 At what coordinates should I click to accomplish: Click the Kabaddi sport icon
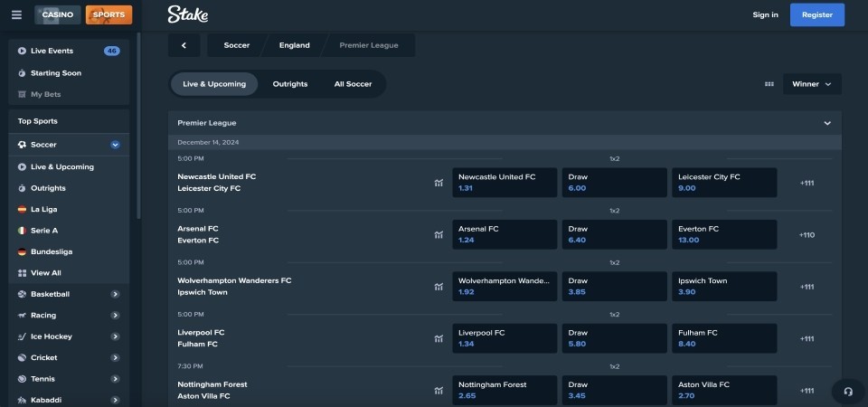[x=22, y=400]
